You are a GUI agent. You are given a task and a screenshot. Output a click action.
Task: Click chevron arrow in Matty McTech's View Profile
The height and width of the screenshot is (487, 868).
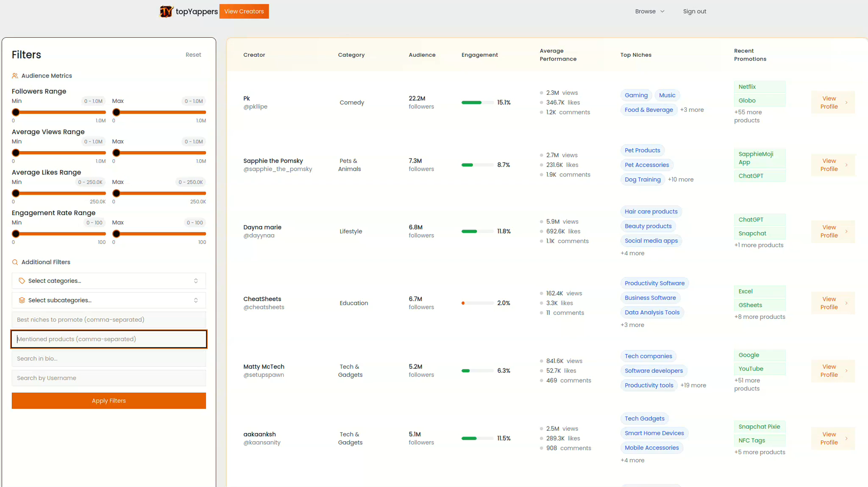(846, 371)
